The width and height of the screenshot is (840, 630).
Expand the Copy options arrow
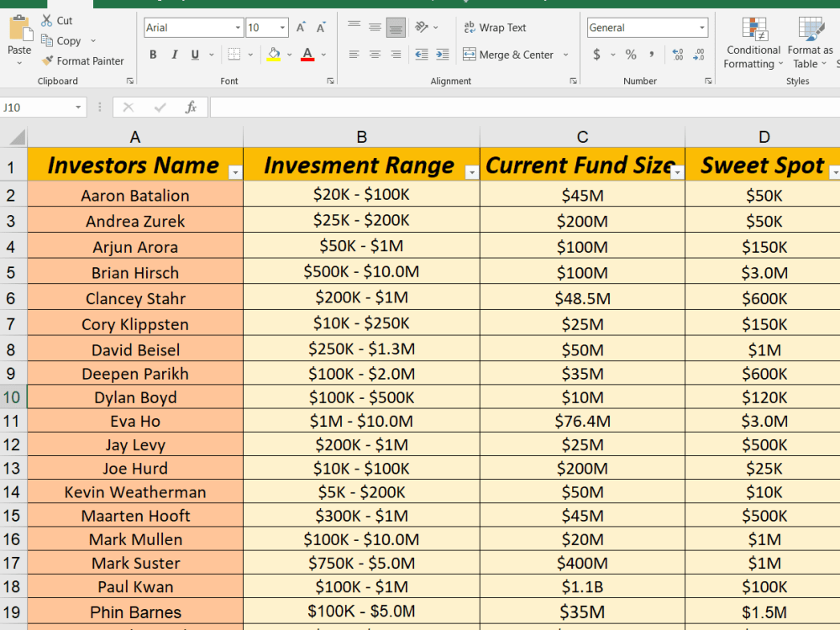(x=93, y=40)
